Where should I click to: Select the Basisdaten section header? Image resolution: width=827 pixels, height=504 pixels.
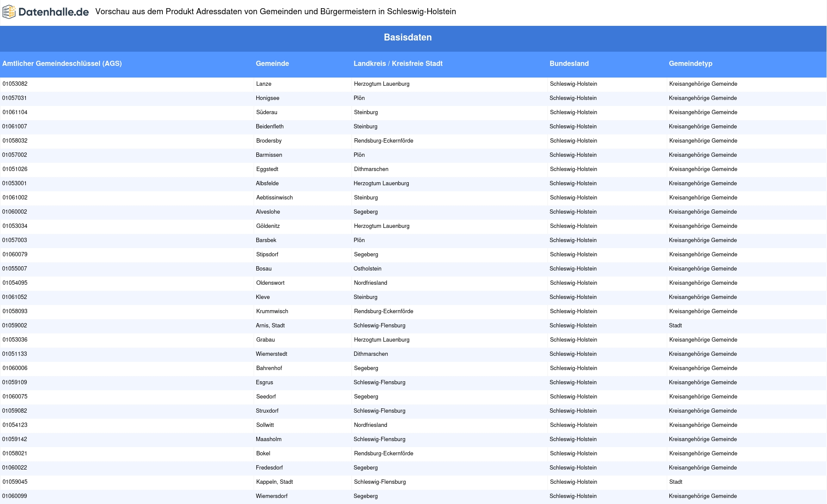pyautogui.click(x=407, y=37)
